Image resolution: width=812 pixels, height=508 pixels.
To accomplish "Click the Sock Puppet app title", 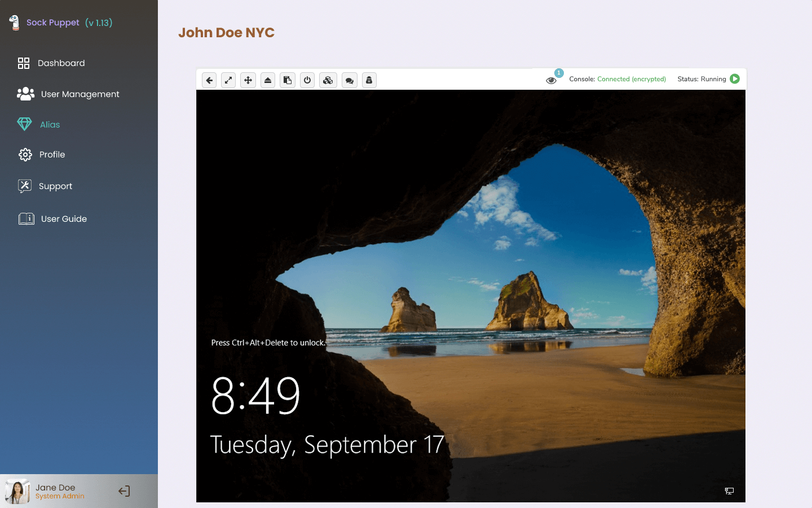I will (53, 23).
